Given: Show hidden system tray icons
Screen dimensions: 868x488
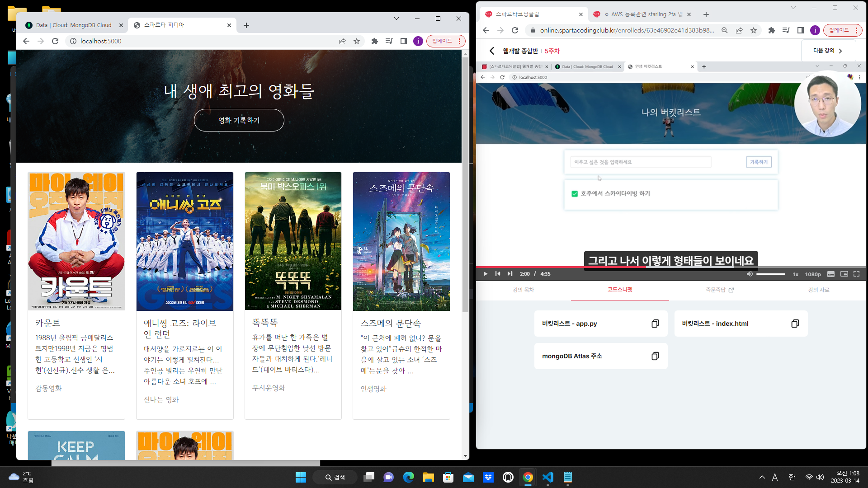Looking at the screenshot, I should pos(762,477).
